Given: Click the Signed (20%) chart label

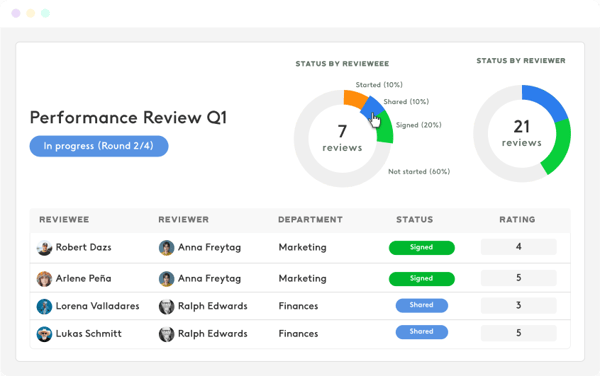Looking at the screenshot, I should click(419, 125).
